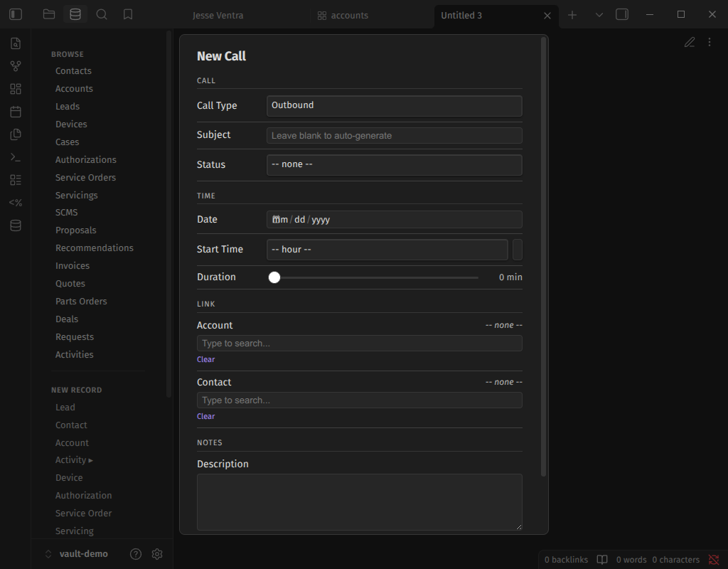The width and height of the screenshot is (728, 569).
Task: Open daily note calendar ribbon icon
Action: [16, 112]
